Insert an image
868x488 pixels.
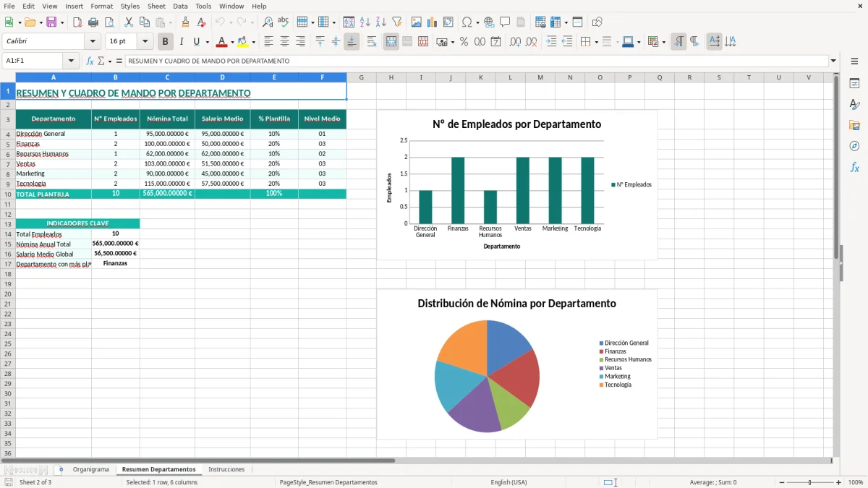click(417, 22)
